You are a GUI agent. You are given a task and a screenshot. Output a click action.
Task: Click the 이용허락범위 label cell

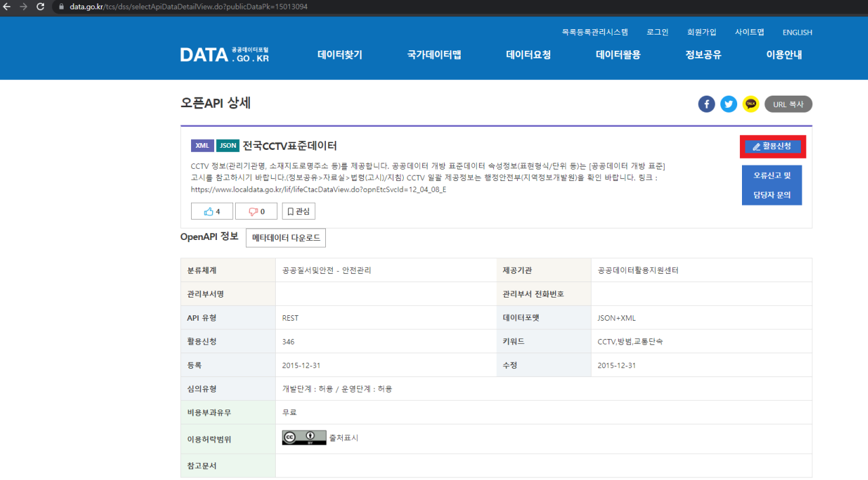click(x=228, y=439)
